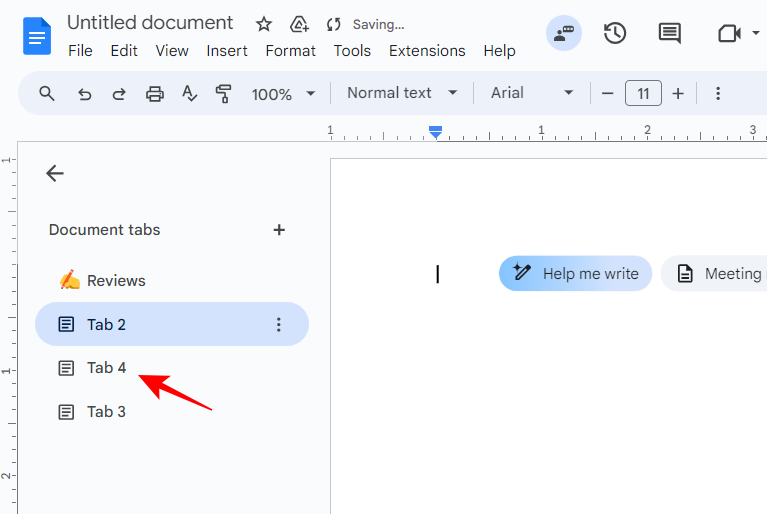Star the Untitled document

[x=264, y=24]
